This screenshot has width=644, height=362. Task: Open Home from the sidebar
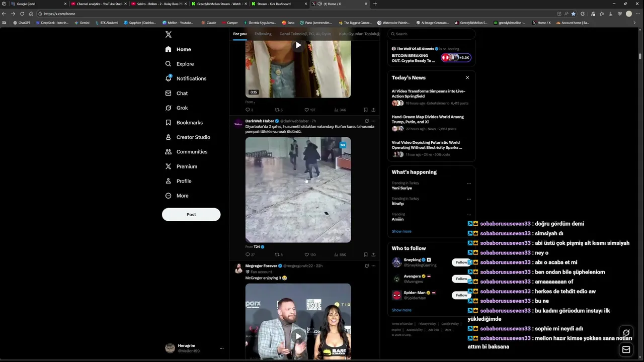(x=178, y=49)
